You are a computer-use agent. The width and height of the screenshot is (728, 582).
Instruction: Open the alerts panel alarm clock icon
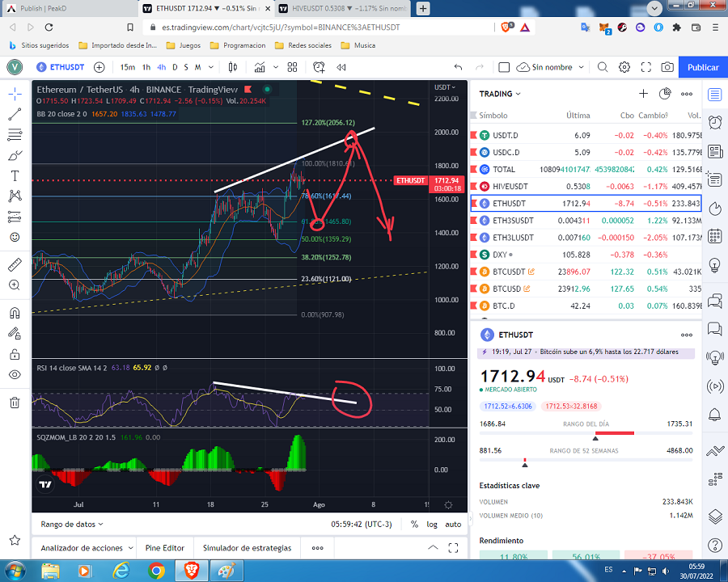click(714, 122)
